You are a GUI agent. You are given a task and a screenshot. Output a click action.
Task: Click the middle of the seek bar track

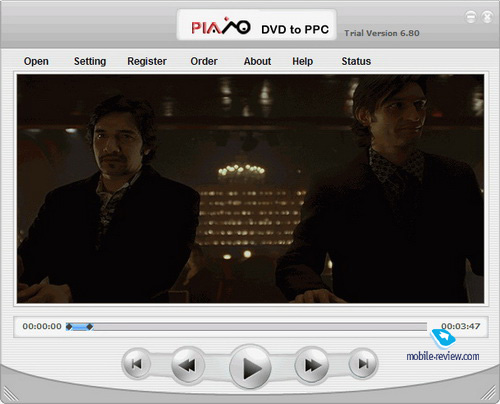click(x=246, y=327)
